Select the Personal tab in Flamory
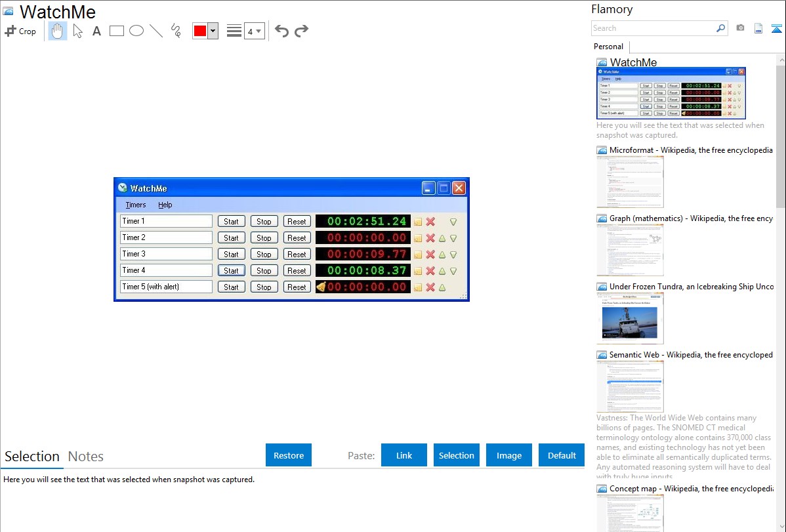Image resolution: width=786 pixels, height=532 pixels. (x=609, y=47)
